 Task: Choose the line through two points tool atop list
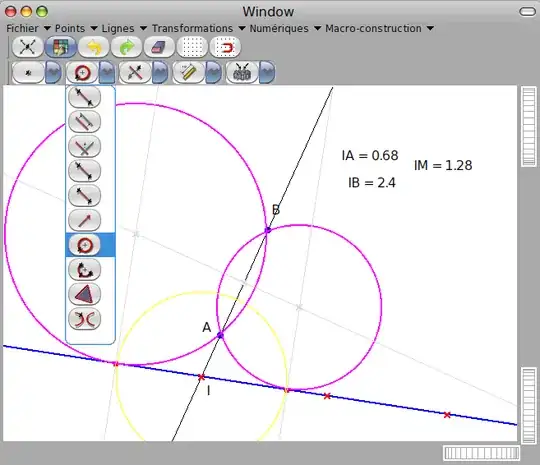click(x=84, y=97)
